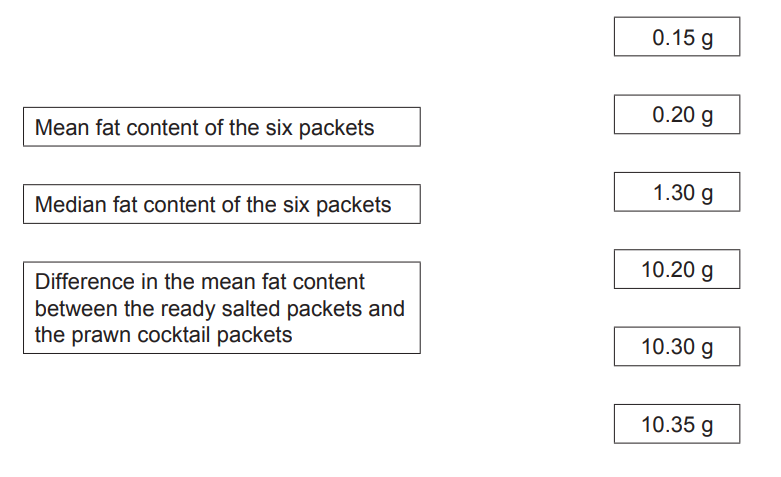Select the 0.15 g answer box
The image size is (781, 477).
(x=677, y=37)
